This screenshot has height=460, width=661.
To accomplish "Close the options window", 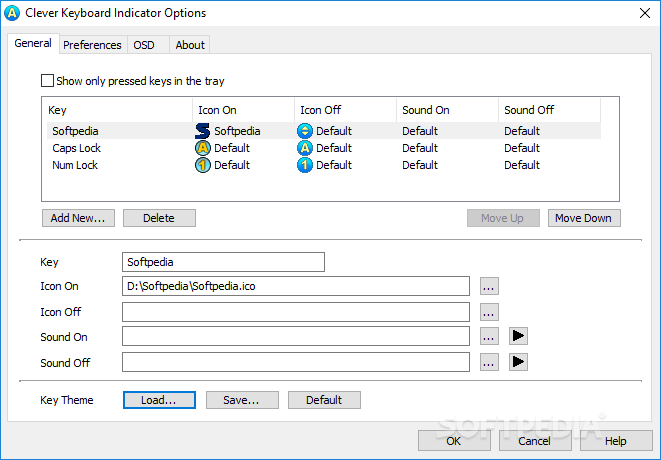I will pyautogui.click(x=645, y=13).
